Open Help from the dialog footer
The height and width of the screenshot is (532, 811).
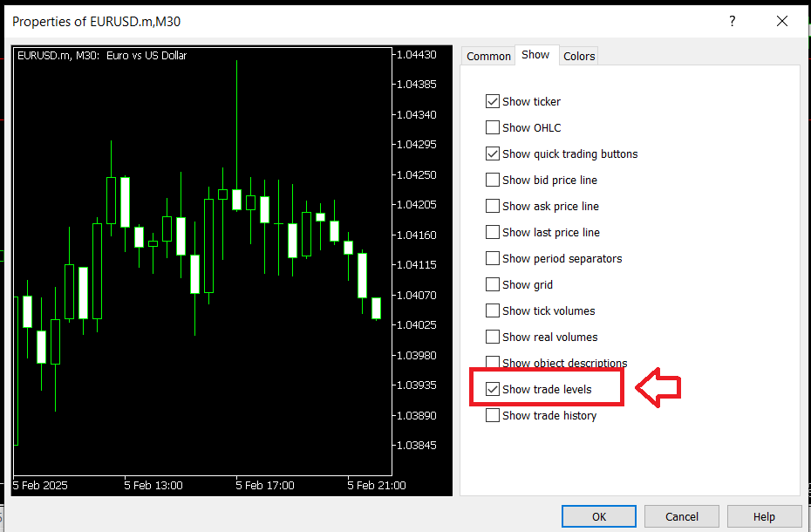coord(764,516)
